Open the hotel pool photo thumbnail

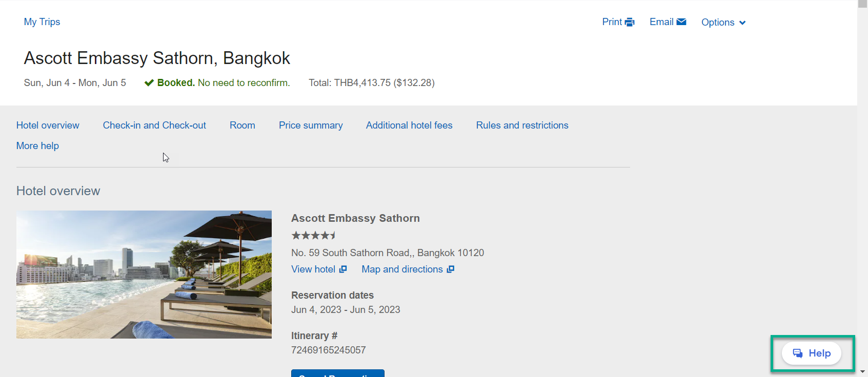tap(144, 275)
